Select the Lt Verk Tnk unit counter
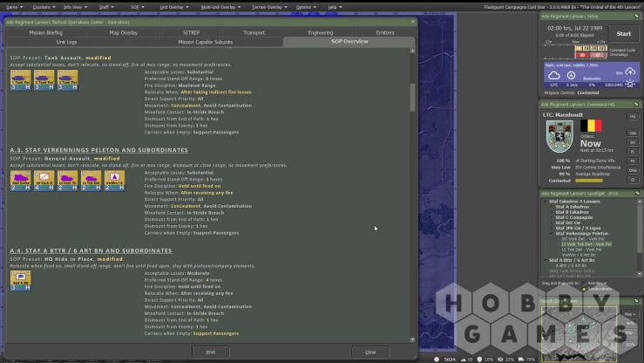Screen dimensions: 644x363 [67, 181]
